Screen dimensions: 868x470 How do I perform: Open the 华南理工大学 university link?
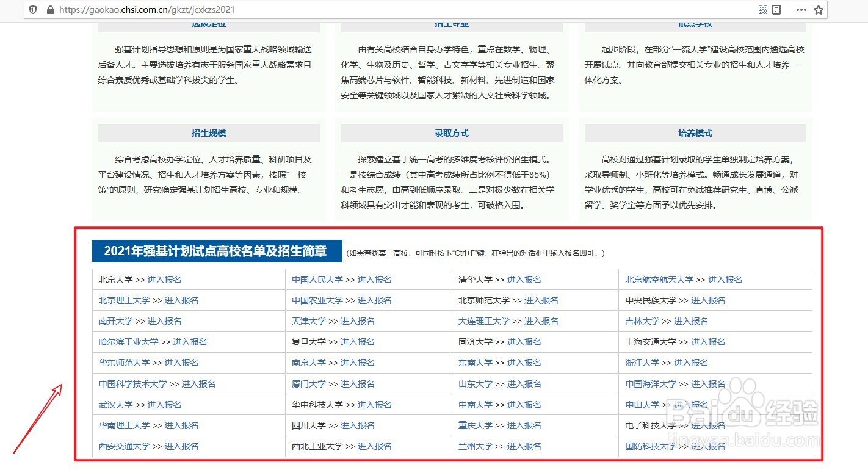[x=125, y=425]
